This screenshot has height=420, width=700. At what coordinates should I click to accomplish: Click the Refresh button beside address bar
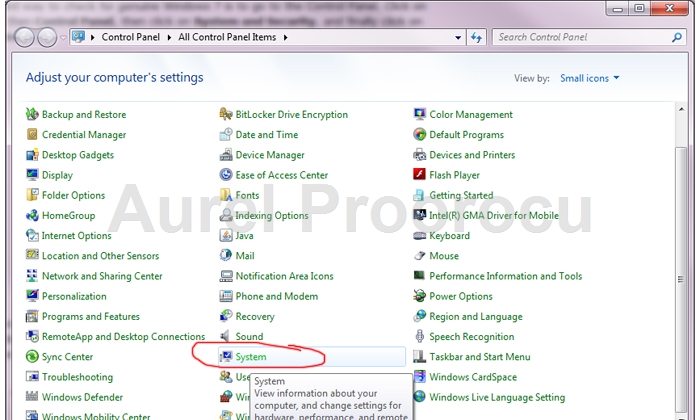click(477, 37)
